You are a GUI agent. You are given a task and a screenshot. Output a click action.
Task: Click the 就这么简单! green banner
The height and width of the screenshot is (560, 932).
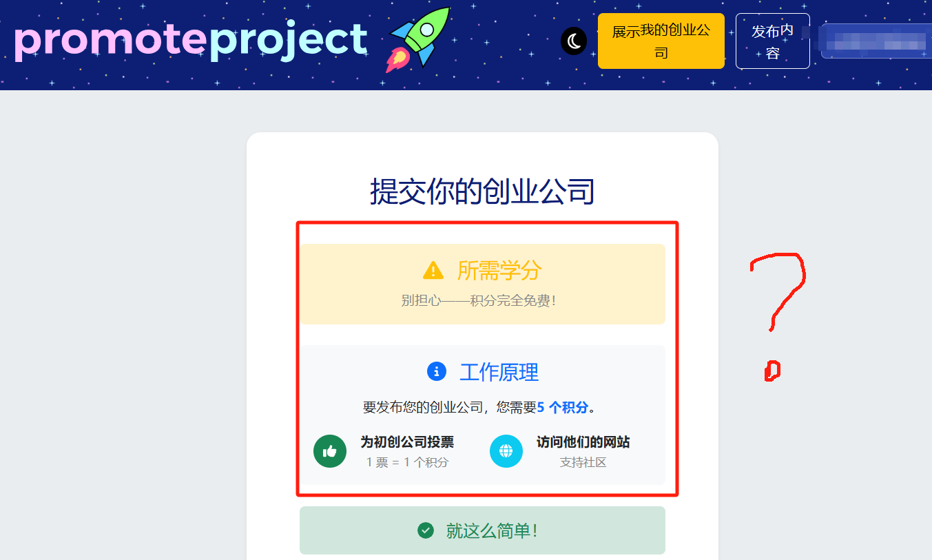click(x=482, y=530)
